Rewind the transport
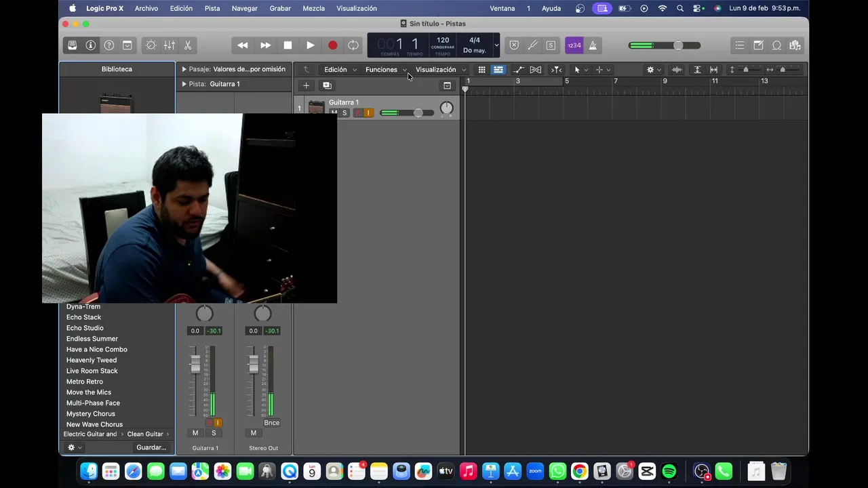 (x=243, y=45)
